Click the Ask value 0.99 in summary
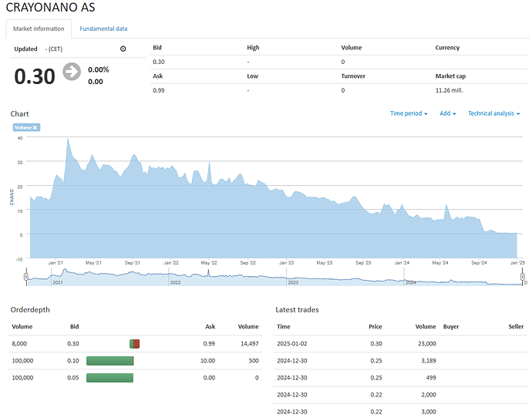The width and height of the screenshot is (532, 418). [x=159, y=90]
